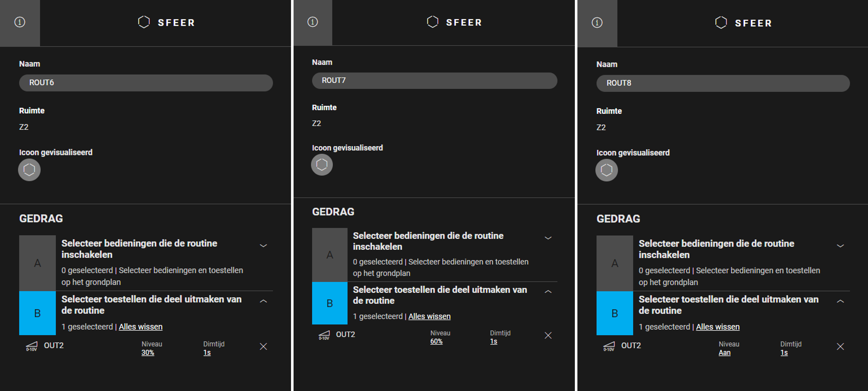Remove OUT2 from the ROUT7 routine

(x=548, y=335)
